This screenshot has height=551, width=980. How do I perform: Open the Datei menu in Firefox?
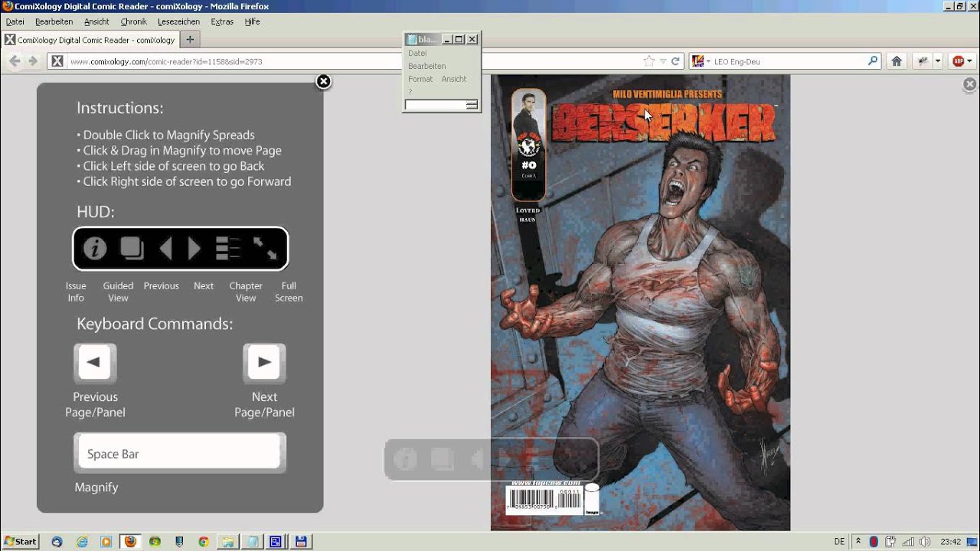coord(15,21)
